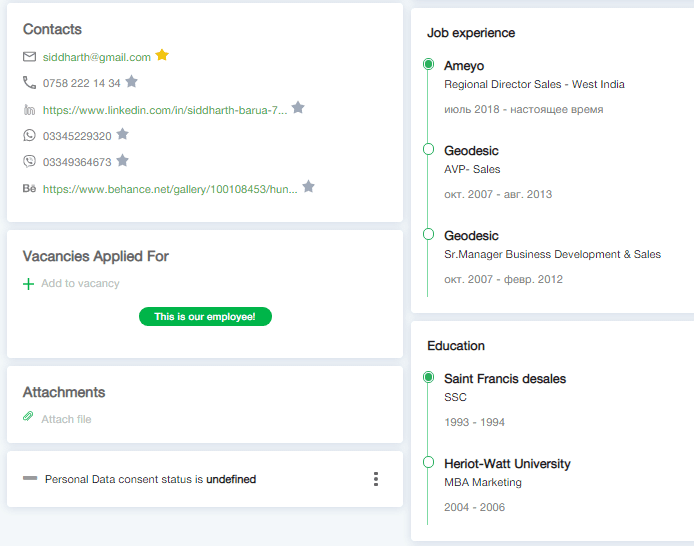Click the Behance logo icon
The image size is (694, 546).
point(29,187)
